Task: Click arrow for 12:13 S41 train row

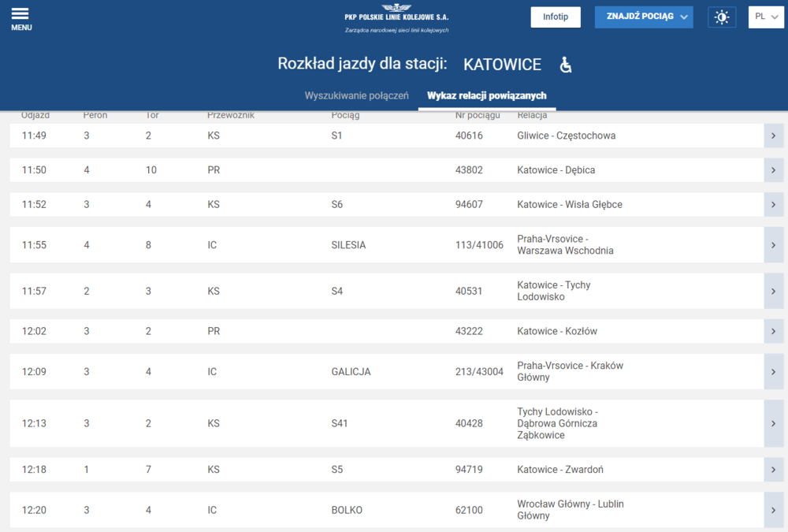Action: pyautogui.click(x=774, y=423)
